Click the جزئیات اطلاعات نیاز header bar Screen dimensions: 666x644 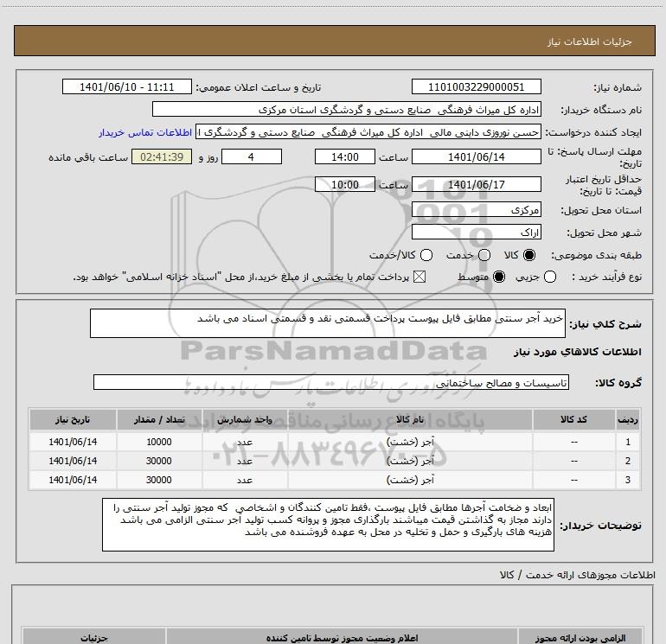point(335,41)
